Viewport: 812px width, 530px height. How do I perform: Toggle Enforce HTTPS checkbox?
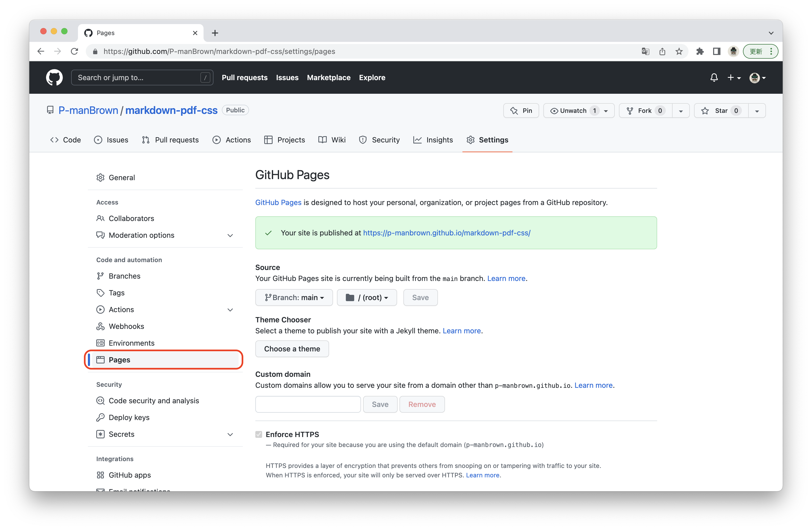click(259, 434)
